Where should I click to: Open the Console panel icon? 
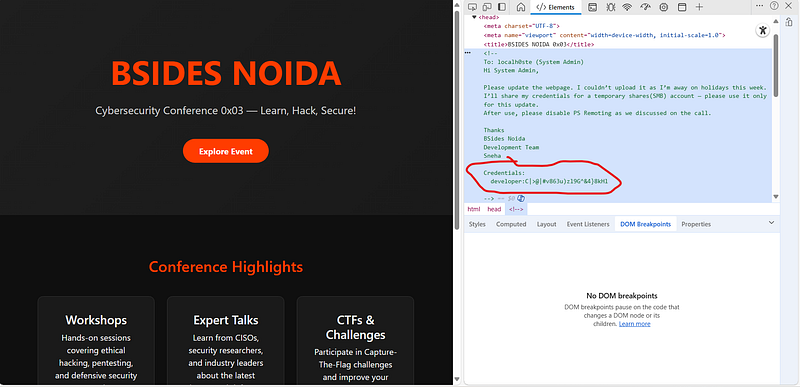(x=592, y=7)
